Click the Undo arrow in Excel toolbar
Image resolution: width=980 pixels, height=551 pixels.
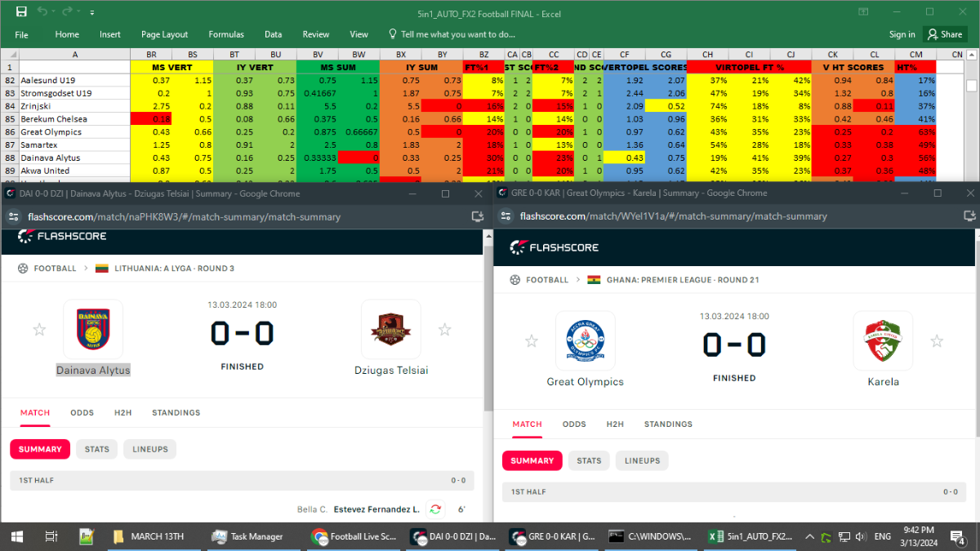(42, 12)
